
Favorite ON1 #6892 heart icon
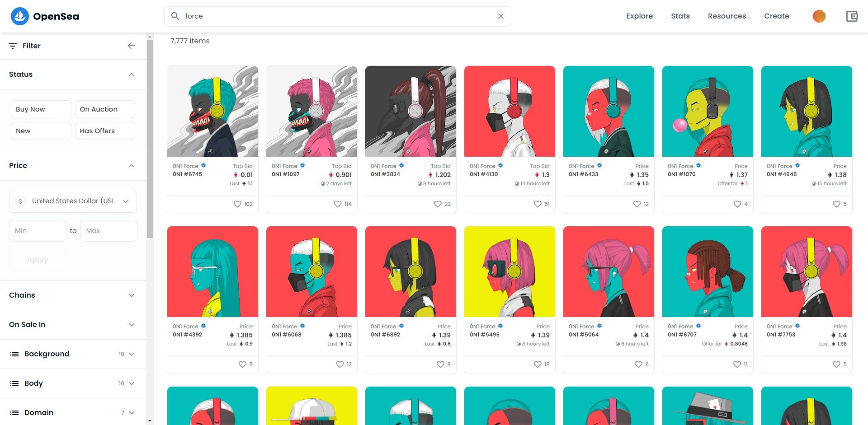click(x=440, y=364)
